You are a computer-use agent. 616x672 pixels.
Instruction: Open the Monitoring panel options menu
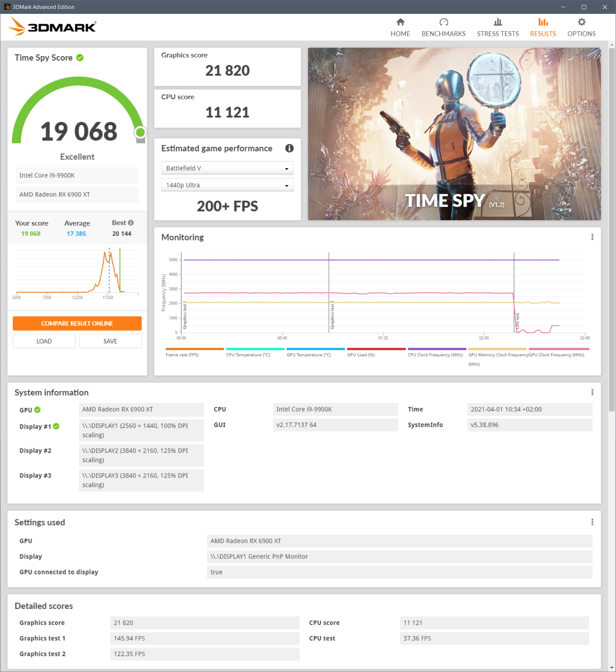(x=592, y=237)
